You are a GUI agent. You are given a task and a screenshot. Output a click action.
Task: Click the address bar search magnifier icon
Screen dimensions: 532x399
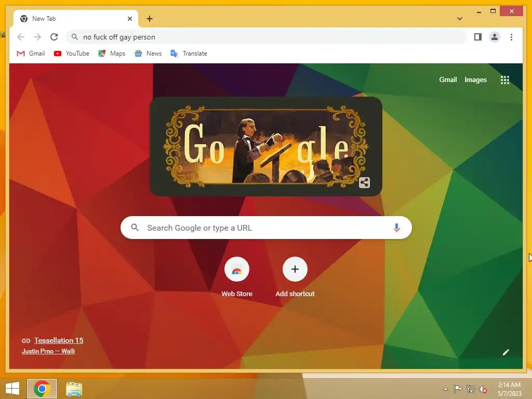click(75, 37)
